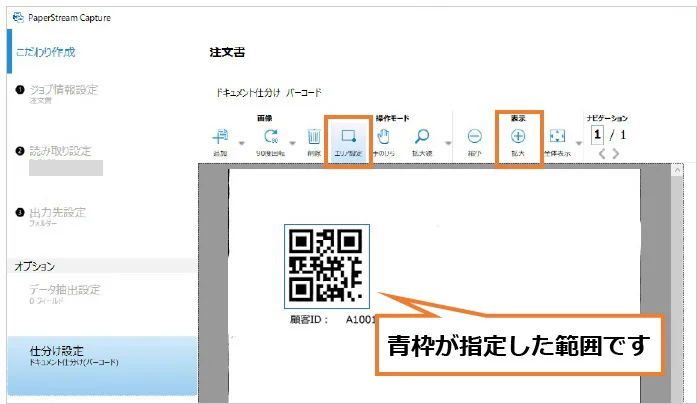Click the 縮小 zoom-out icon
Screen dimensions: 697x404
pyautogui.click(x=474, y=136)
